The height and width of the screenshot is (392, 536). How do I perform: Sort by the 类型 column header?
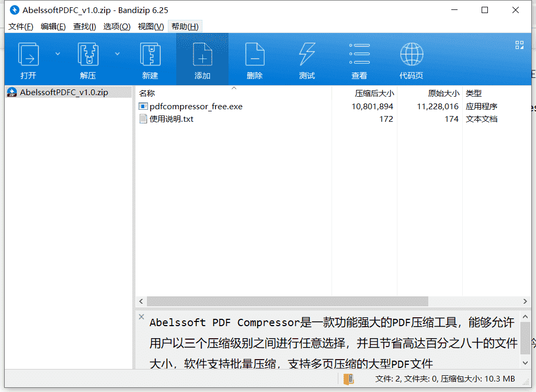497,93
